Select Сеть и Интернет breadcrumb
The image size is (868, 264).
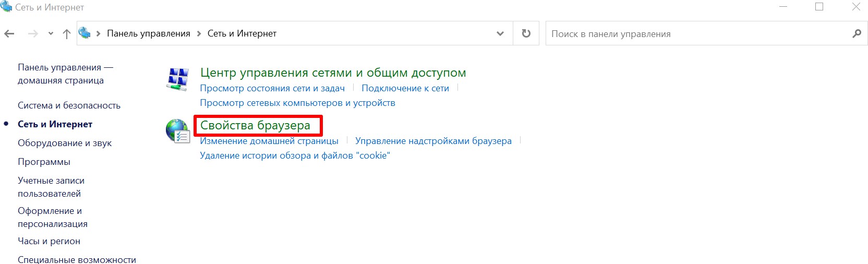pos(242,33)
